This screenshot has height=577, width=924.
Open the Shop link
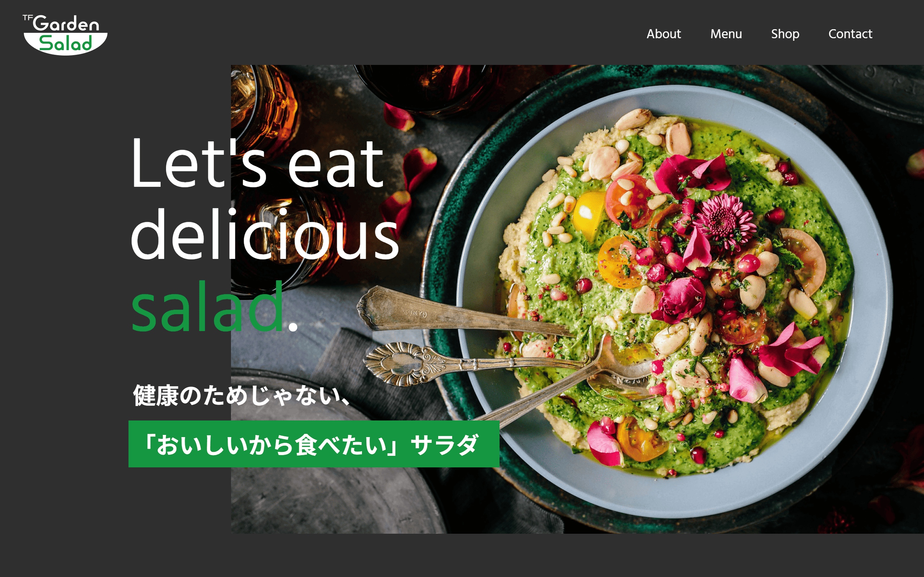[x=785, y=34]
